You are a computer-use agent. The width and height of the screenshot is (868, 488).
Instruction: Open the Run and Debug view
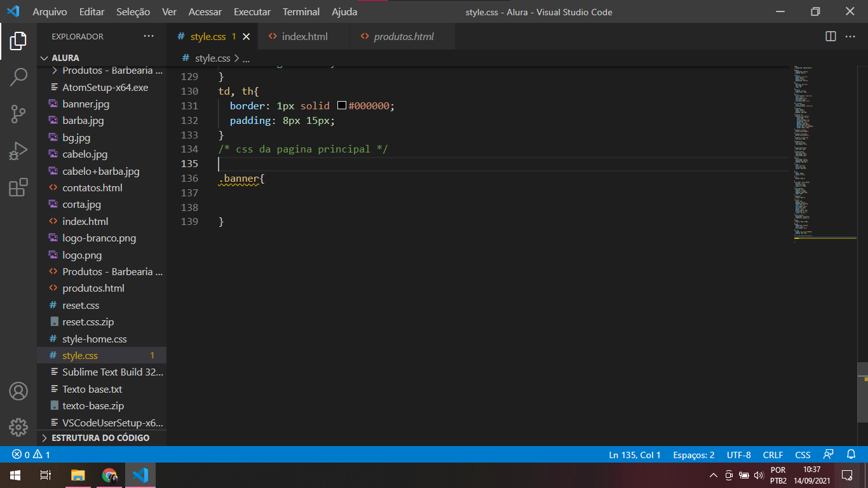(x=18, y=151)
